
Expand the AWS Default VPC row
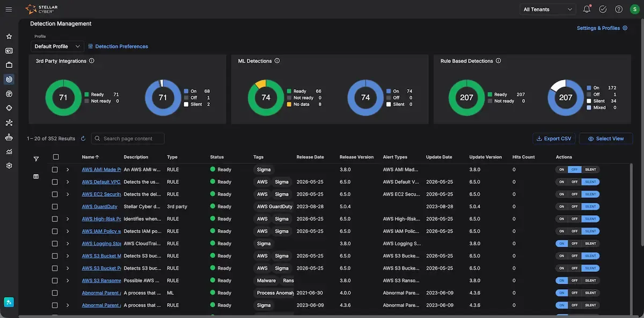(68, 182)
